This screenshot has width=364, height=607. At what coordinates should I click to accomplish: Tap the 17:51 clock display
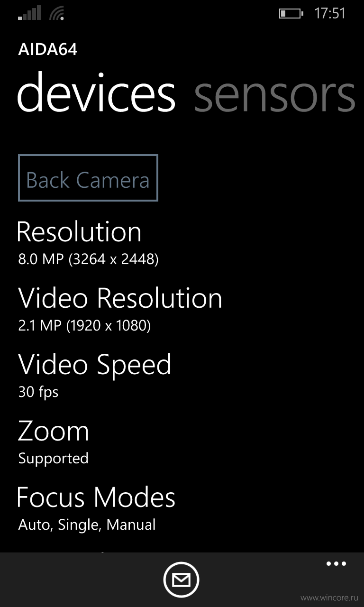click(330, 13)
